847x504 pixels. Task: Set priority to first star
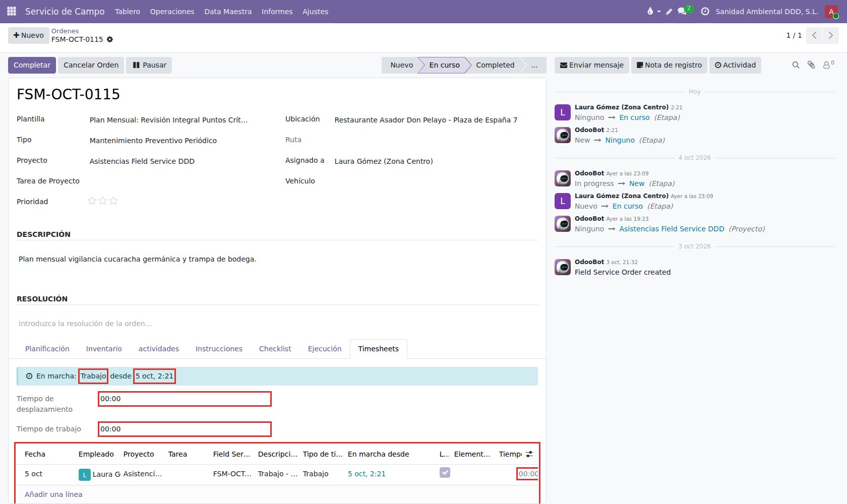(x=92, y=201)
